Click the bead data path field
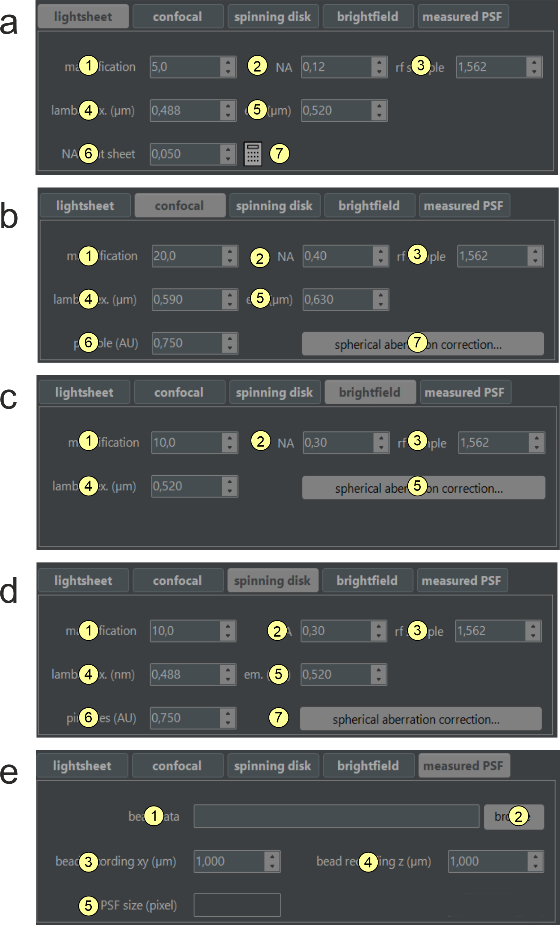The image size is (560, 925). click(336, 816)
